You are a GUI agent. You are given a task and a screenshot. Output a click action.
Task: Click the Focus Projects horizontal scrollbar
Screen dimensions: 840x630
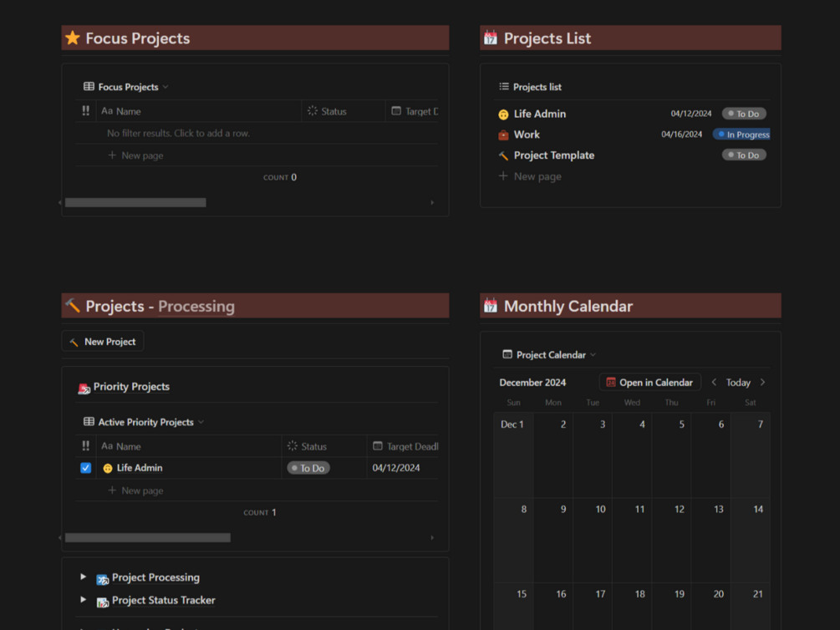click(135, 202)
